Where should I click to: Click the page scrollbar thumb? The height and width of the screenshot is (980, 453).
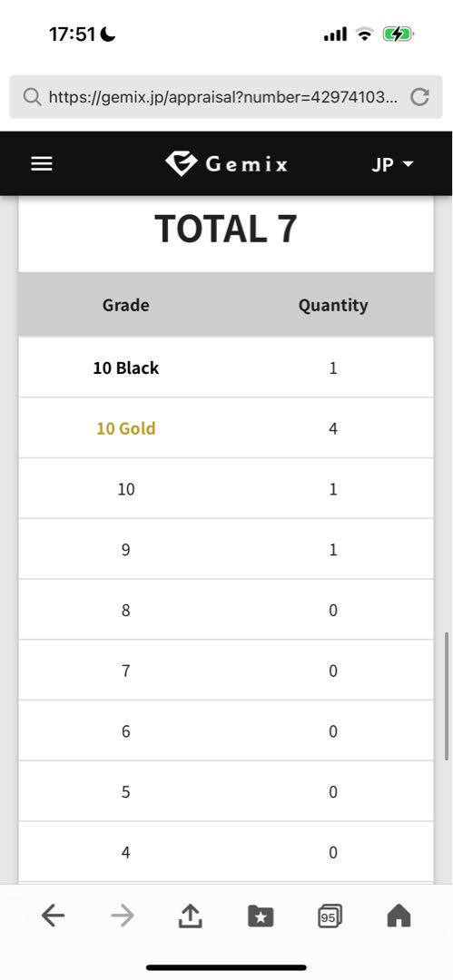click(447, 696)
